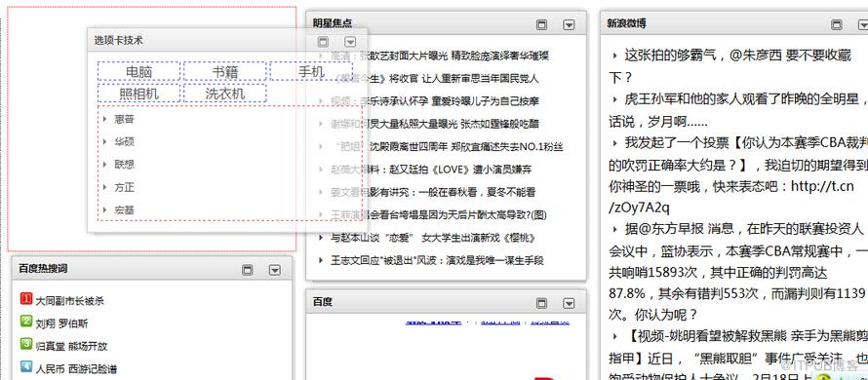868x380 pixels.
Task: Click bullet arrow before 方正 entry
Action: point(104,187)
